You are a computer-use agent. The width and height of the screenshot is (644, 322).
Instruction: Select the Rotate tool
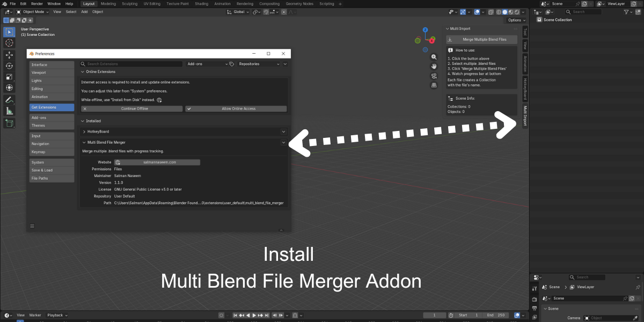[x=9, y=65]
